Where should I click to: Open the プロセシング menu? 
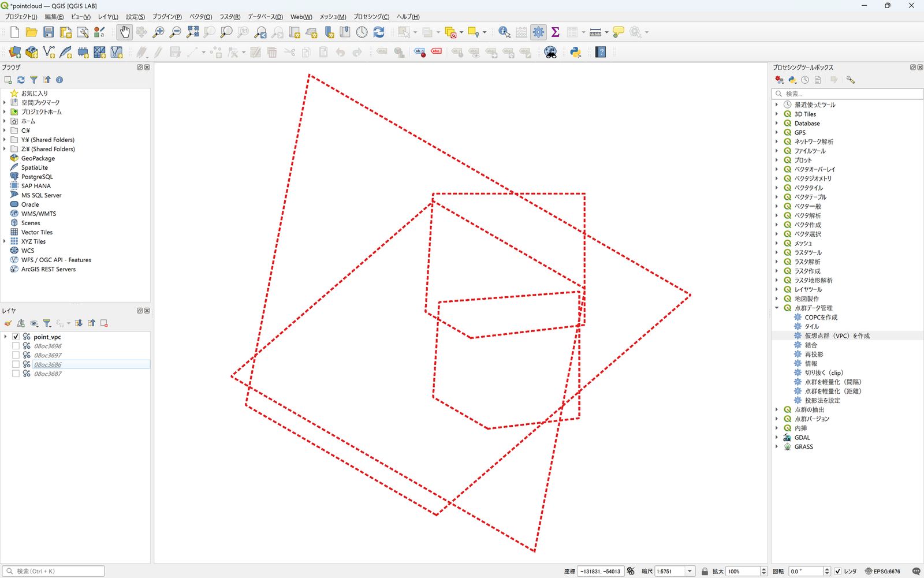[371, 17]
